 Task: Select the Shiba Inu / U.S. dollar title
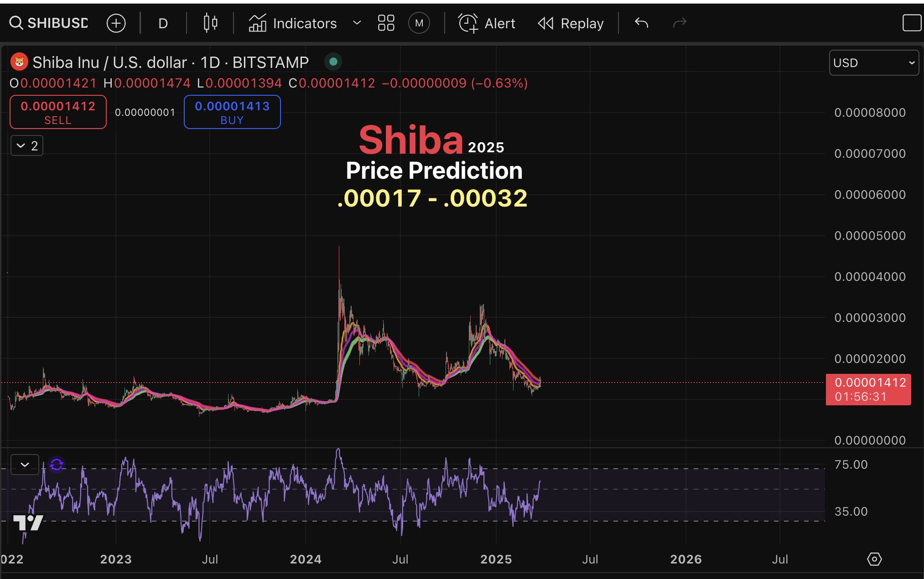(x=171, y=62)
